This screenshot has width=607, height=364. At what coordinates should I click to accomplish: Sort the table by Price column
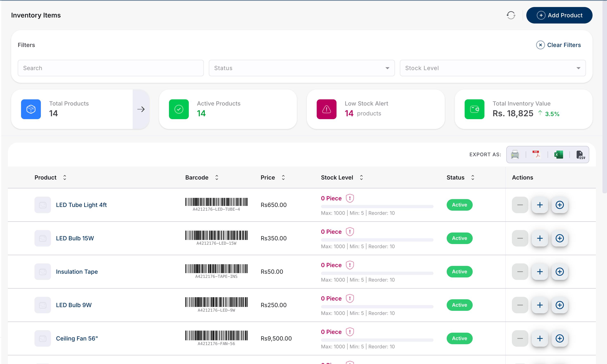point(283,177)
